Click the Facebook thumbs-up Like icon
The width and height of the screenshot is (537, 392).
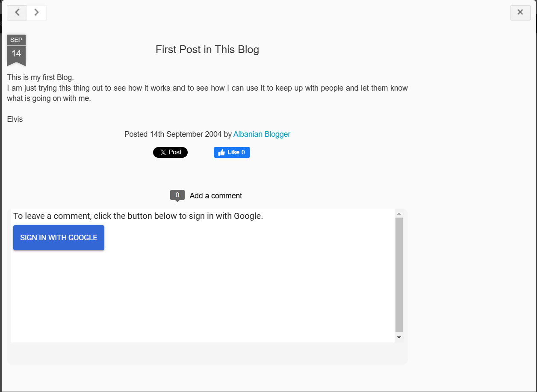pos(221,153)
